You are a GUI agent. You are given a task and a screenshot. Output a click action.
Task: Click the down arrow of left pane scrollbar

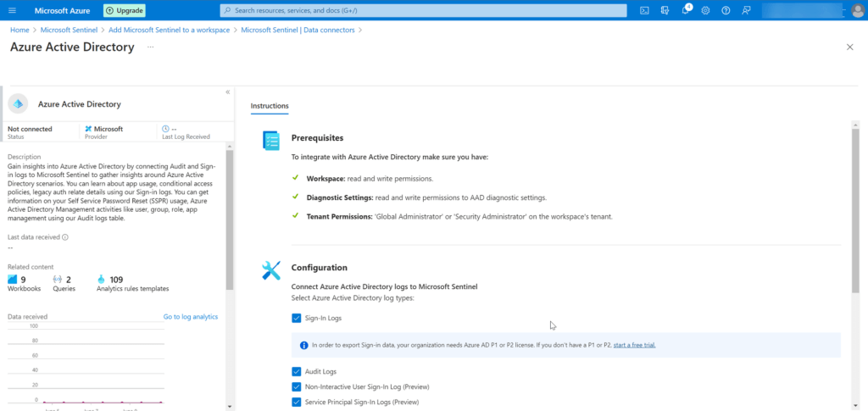coord(230,406)
